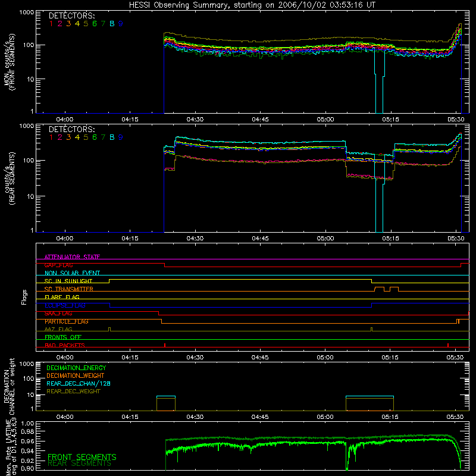Click the 'BAD_PACKETS' flag label
476x476 pixels.
tap(65, 345)
